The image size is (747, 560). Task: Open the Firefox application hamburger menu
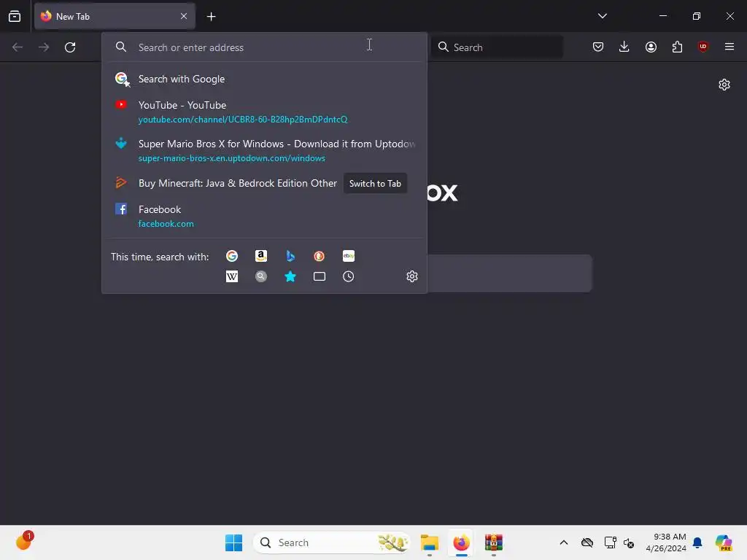729,47
